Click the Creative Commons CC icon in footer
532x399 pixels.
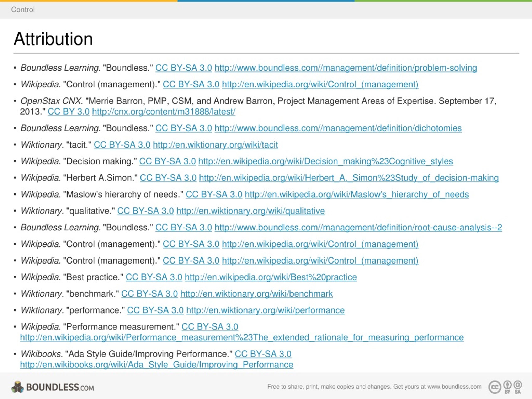point(495,387)
